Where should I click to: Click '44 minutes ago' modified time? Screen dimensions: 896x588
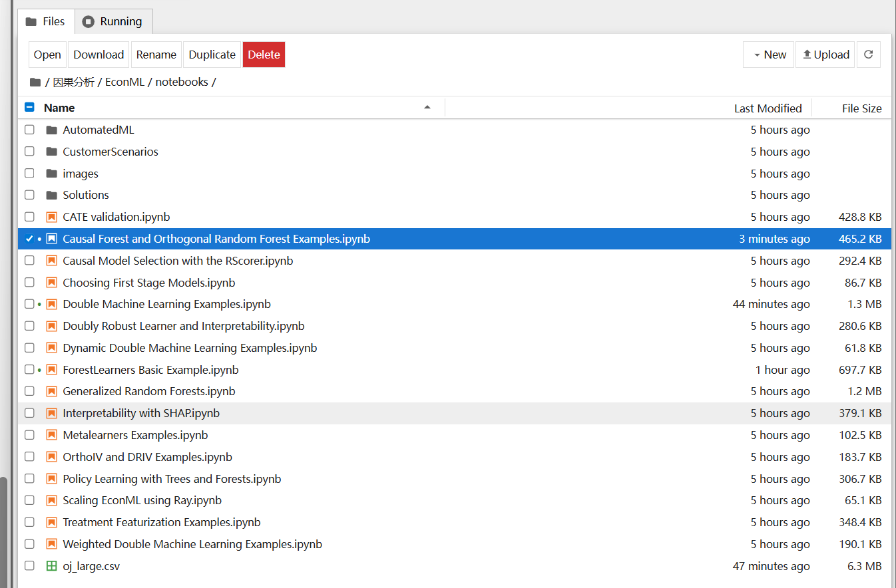[771, 304]
